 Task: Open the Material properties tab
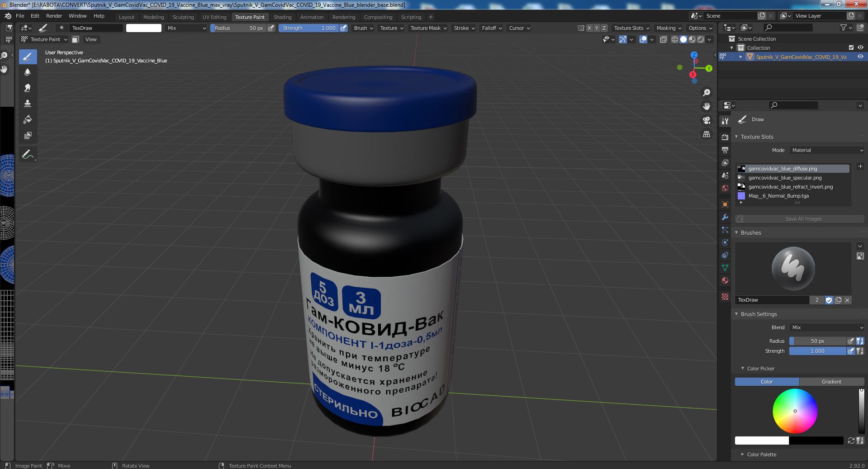click(725, 280)
